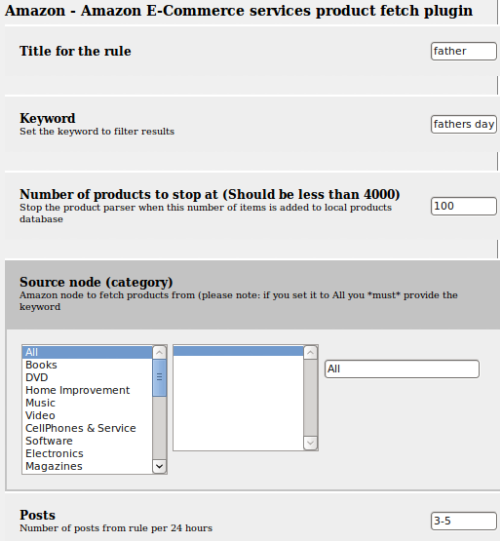The image size is (500, 541).
Task: Select Software in the category list
Action: click(x=87, y=441)
